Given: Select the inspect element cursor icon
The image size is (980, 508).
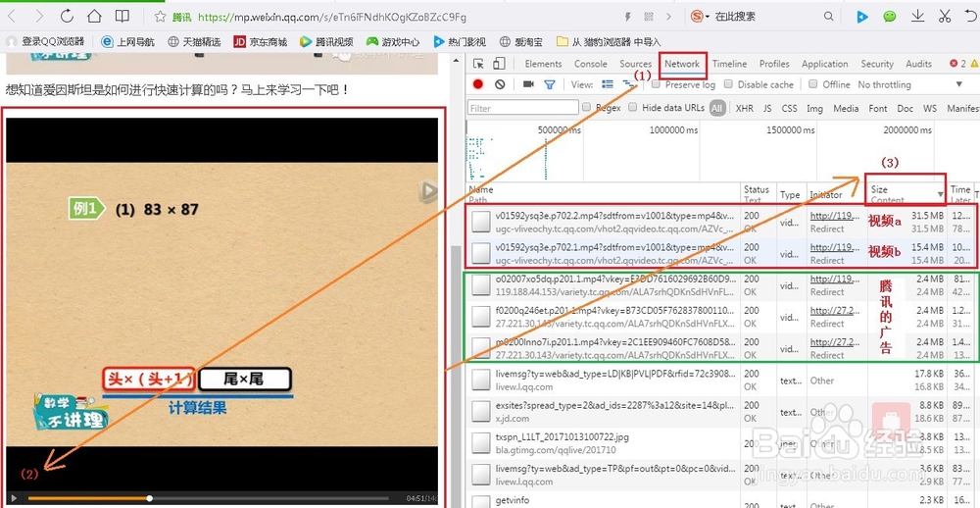Looking at the screenshot, I should (x=479, y=64).
